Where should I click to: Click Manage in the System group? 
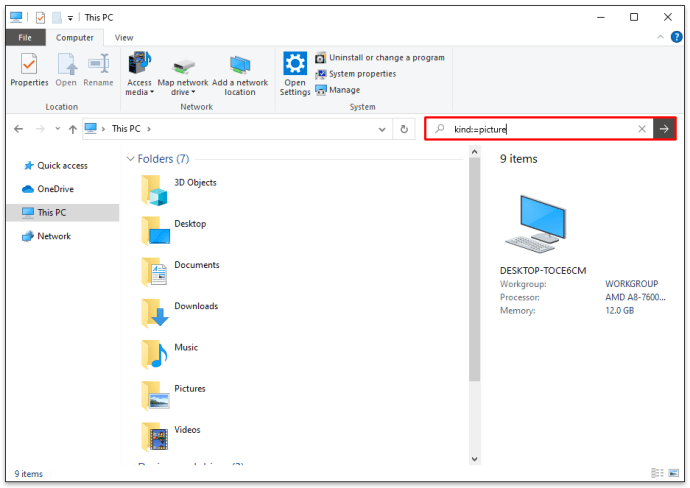click(x=338, y=90)
